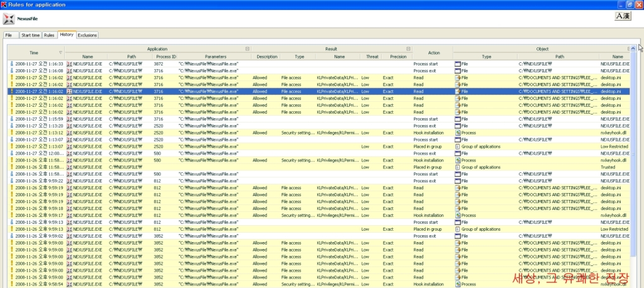Open the Exclusions tab

pos(87,35)
